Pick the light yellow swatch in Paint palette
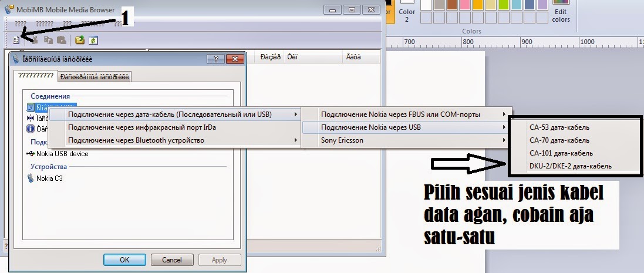 tap(491, 4)
